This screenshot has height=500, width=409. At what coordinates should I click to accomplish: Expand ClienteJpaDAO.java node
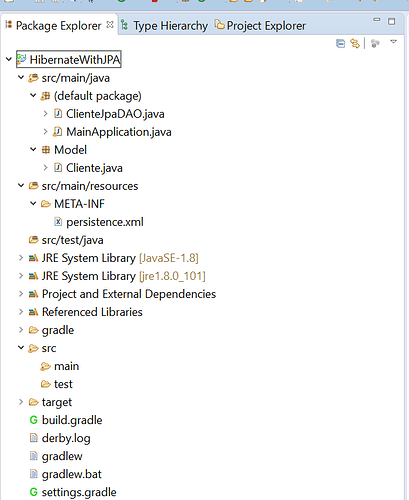coord(45,114)
